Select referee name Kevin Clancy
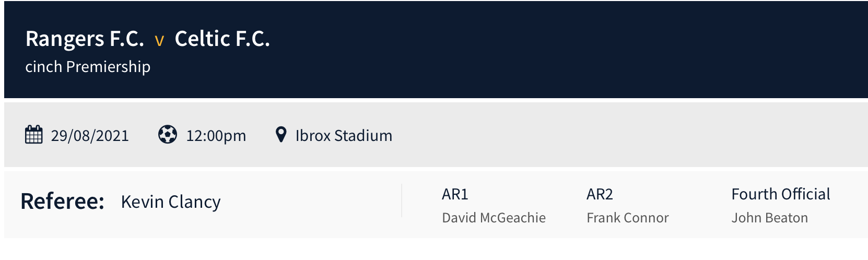 171,202
